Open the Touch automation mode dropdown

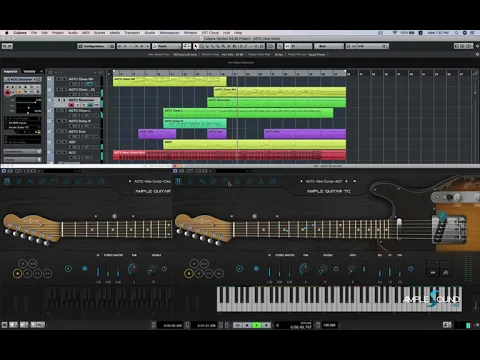[x=167, y=46]
